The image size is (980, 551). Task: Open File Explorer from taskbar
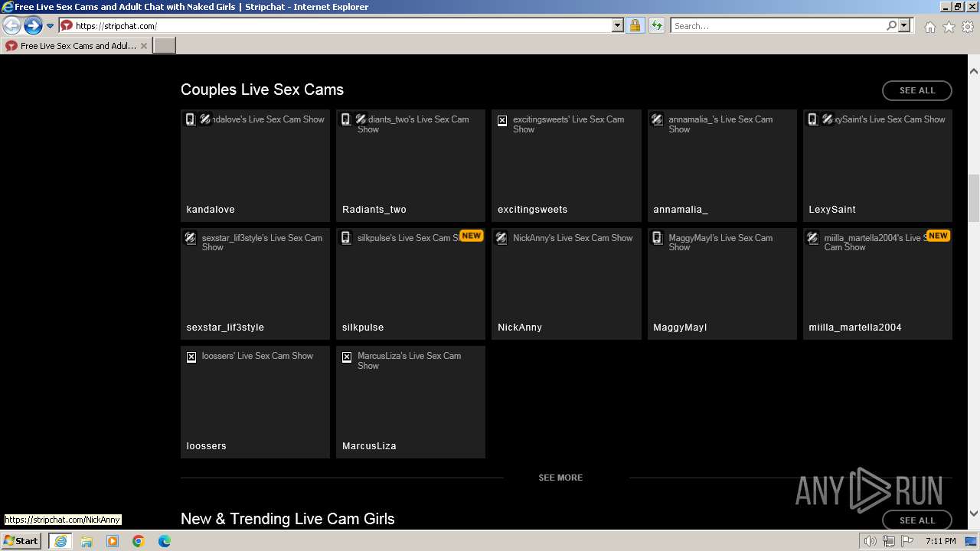tap(87, 541)
